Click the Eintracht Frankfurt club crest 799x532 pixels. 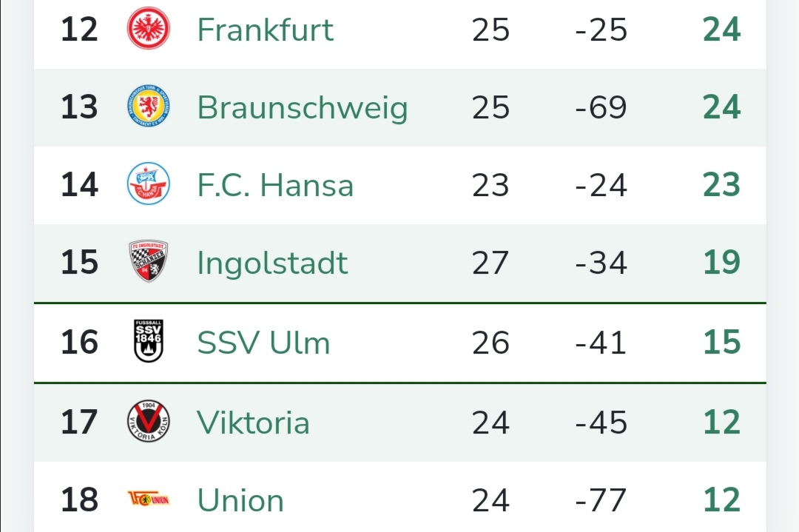(x=149, y=29)
